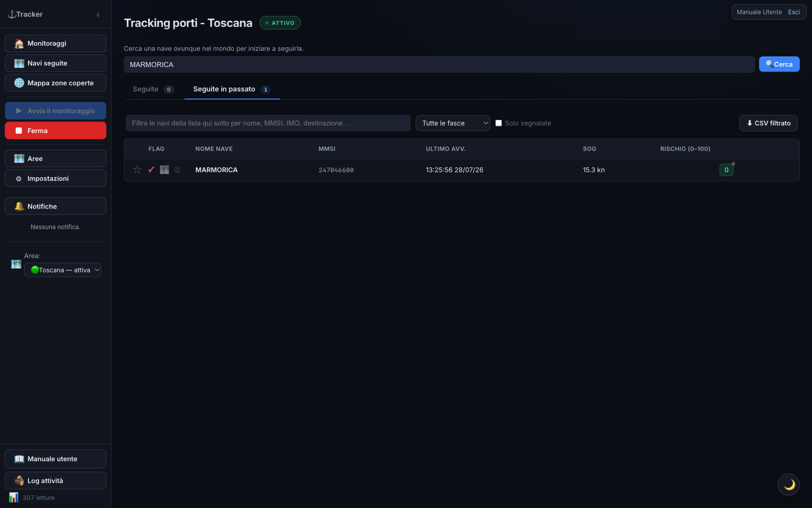Click the Cerca search button
The image size is (812, 508).
point(779,64)
